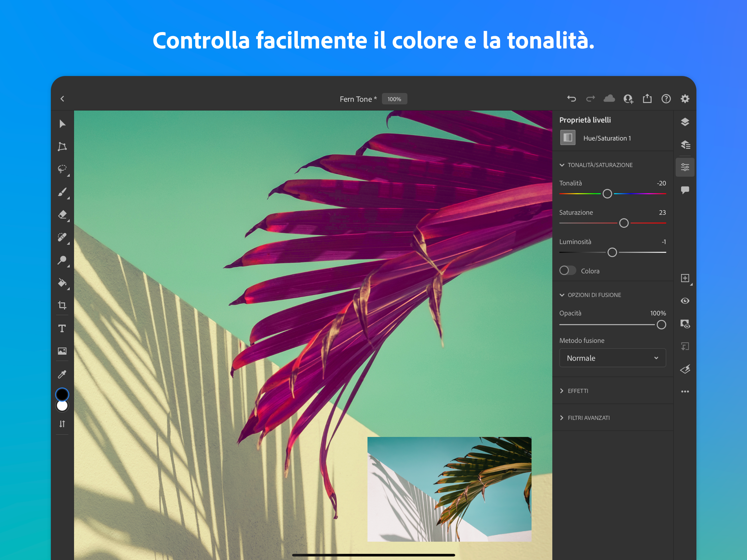This screenshot has height=560, width=747.
Task: Open the Metodo fusione dropdown
Action: pyautogui.click(x=612, y=358)
